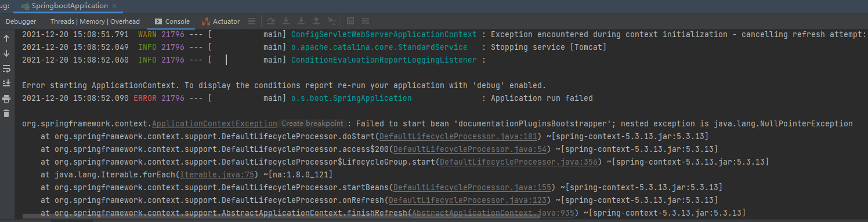Viewport: 868px width, 222px height.
Task: Click the Step Into debug icon
Action: point(286,21)
